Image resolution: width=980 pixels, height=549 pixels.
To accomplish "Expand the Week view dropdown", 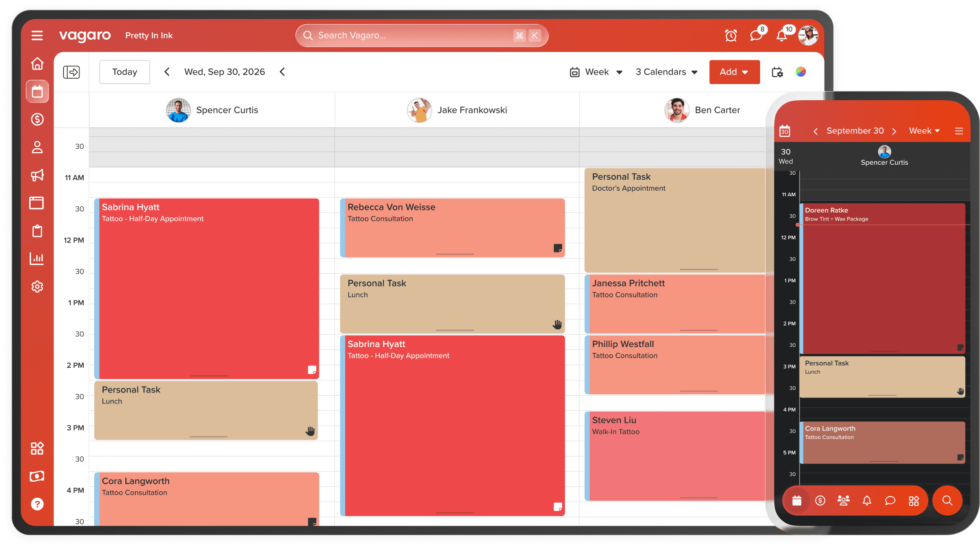I will point(596,72).
